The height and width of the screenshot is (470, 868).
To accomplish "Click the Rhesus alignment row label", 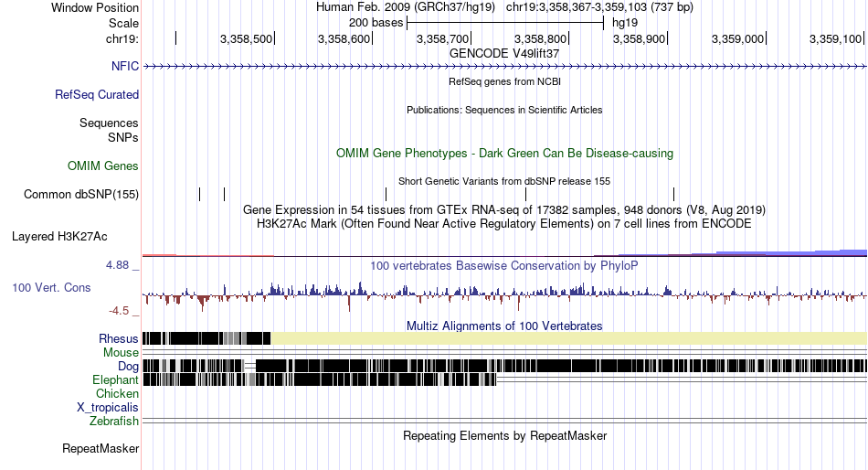I will (x=119, y=338).
